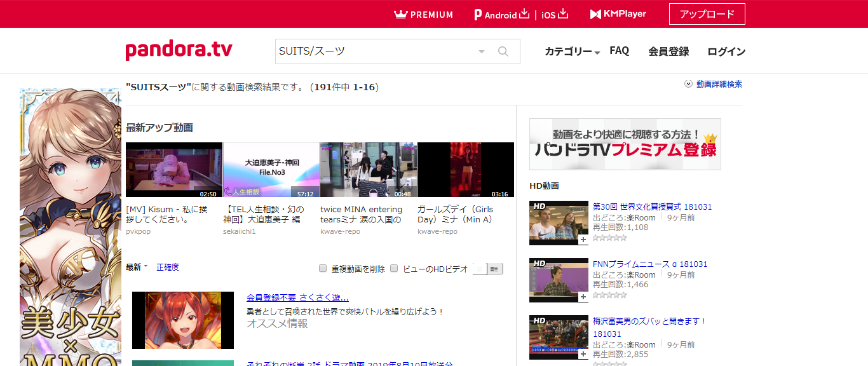Viewport: 868px width, 366px height.
Task: Open 第30回 世界文化賞授賞式 HD thumbnail
Action: pyautogui.click(x=559, y=223)
